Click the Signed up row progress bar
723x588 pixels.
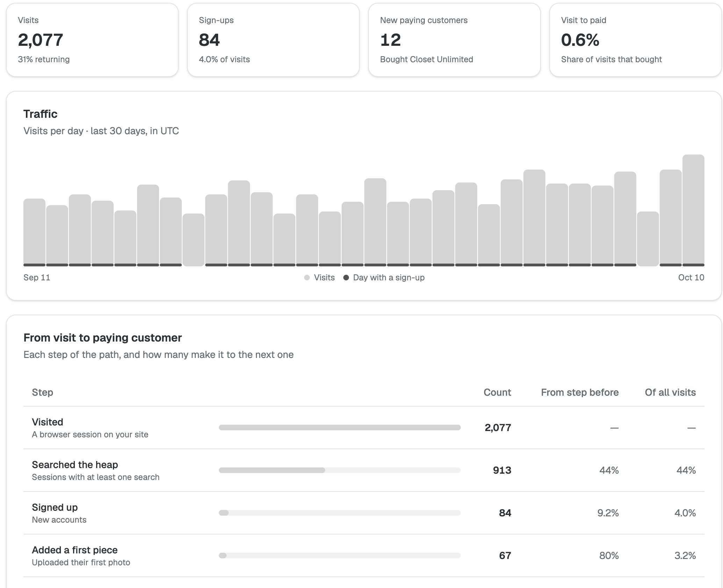pyautogui.click(x=340, y=513)
